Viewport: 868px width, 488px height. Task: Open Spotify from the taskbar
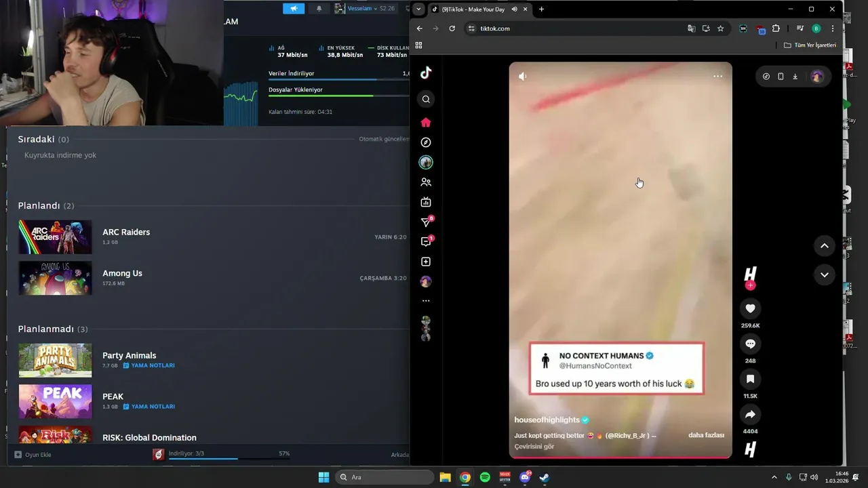485,477
